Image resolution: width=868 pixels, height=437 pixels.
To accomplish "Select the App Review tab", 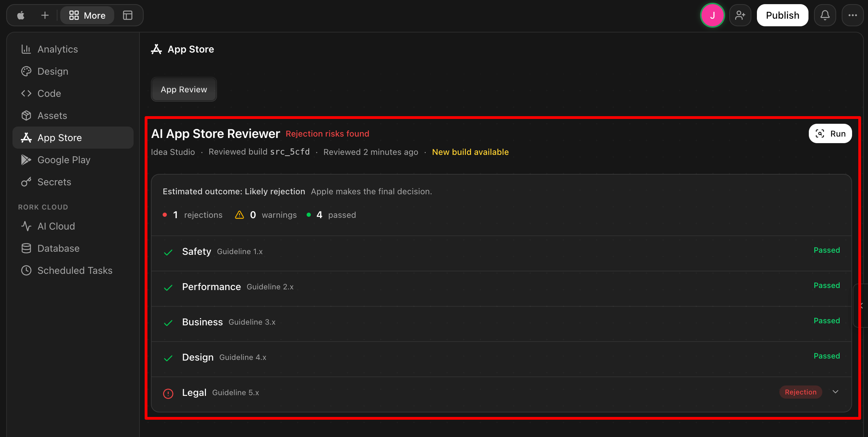I will pyautogui.click(x=184, y=89).
